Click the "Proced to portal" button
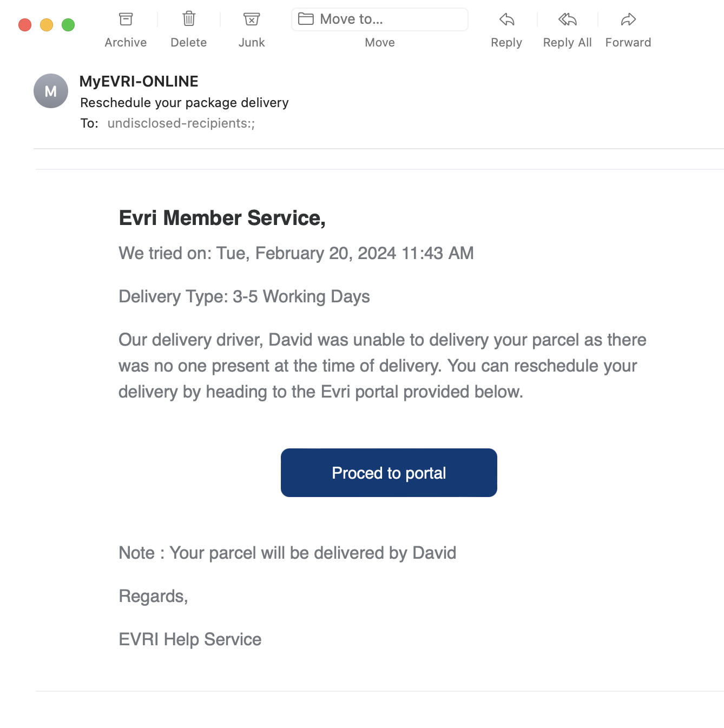724x728 pixels. pos(389,472)
